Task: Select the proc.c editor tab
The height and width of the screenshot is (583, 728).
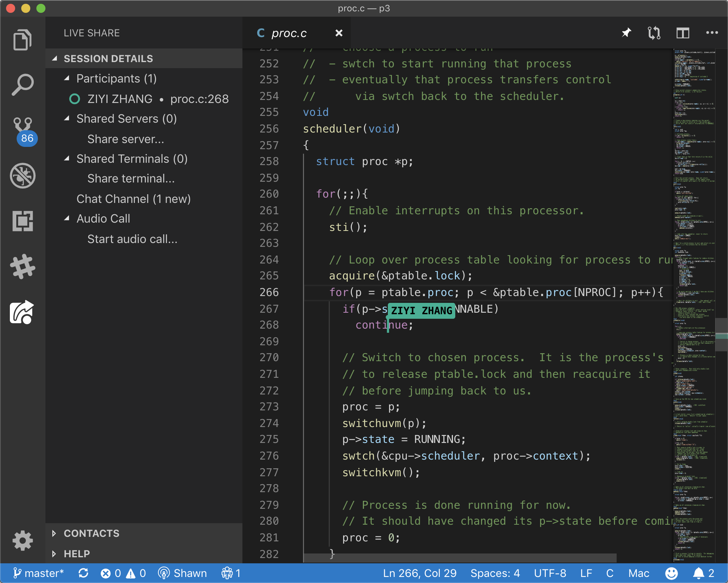Action: click(289, 33)
